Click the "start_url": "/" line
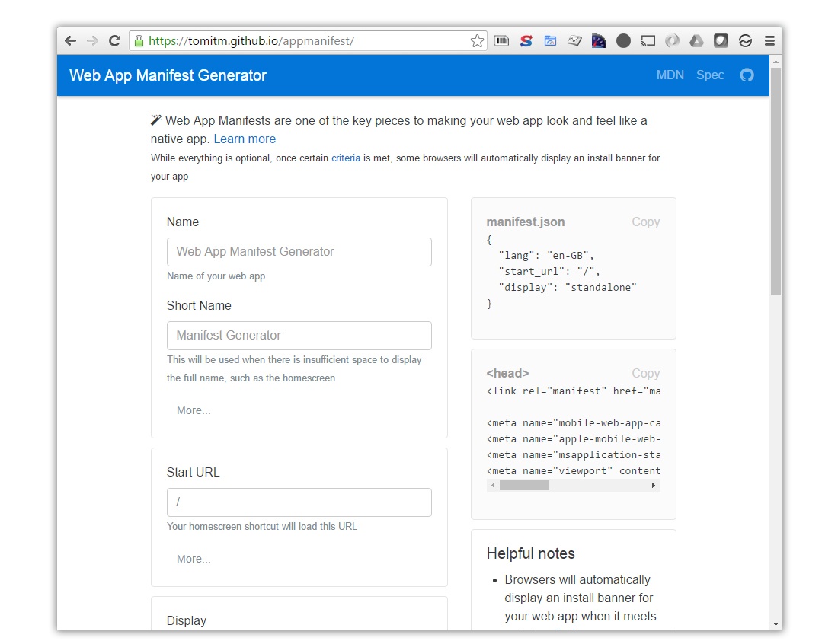This screenshot has height=644, width=838. pyautogui.click(x=549, y=271)
